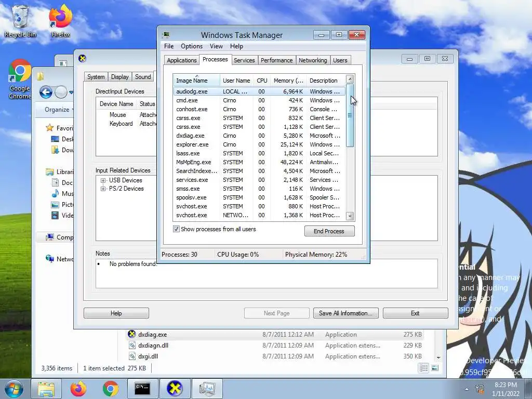The width and height of the screenshot is (532, 399).
Task: Open Google Chrome desktop shortcut
Action: (20, 79)
